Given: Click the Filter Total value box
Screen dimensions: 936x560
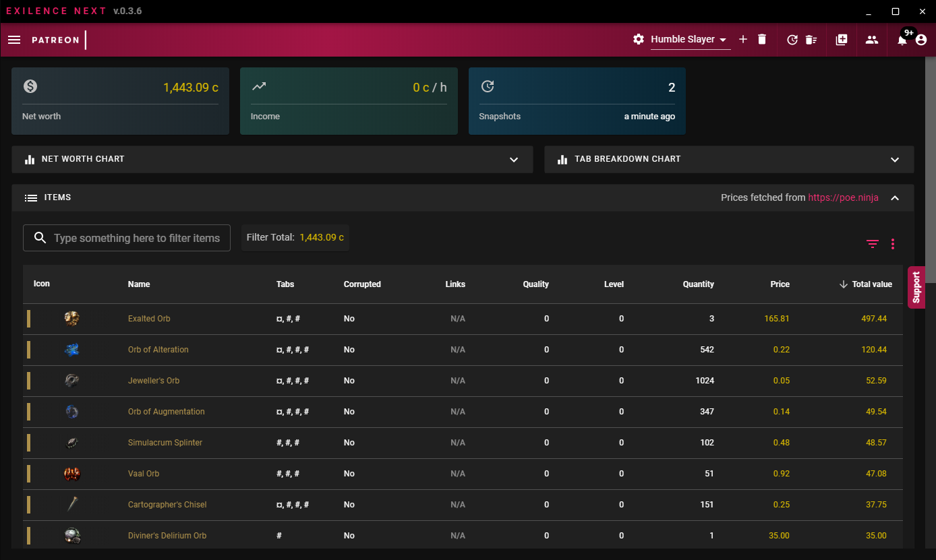Looking at the screenshot, I should [x=295, y=238].
